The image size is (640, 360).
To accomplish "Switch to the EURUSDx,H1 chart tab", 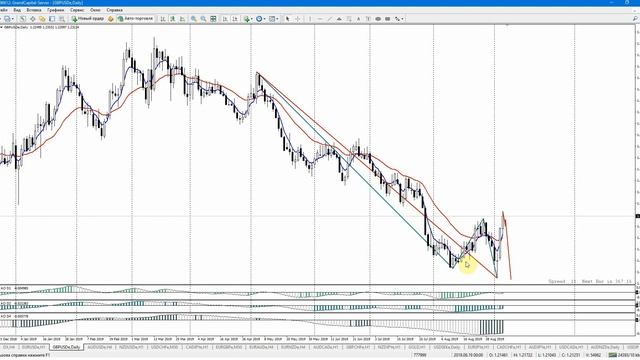I will click(33, 347).
